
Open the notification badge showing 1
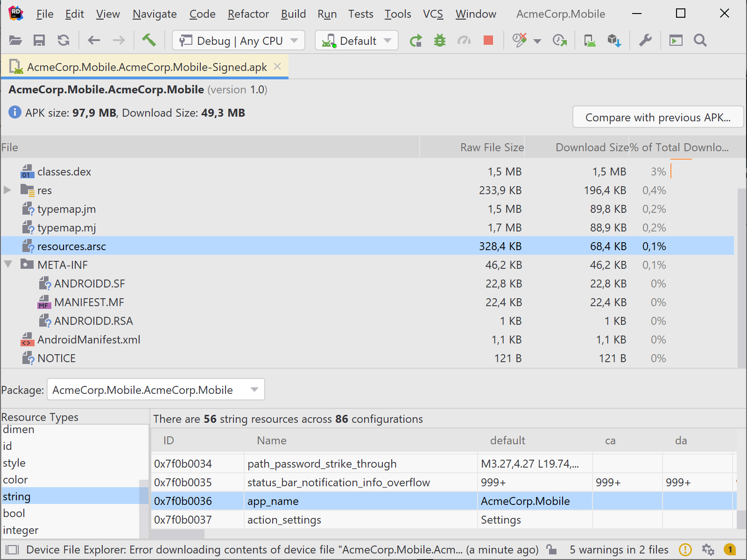730,550
